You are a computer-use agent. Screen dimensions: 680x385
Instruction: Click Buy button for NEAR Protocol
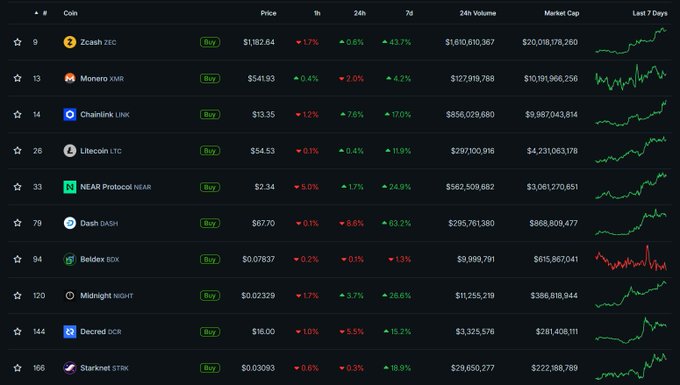click(x=210, y=187)
